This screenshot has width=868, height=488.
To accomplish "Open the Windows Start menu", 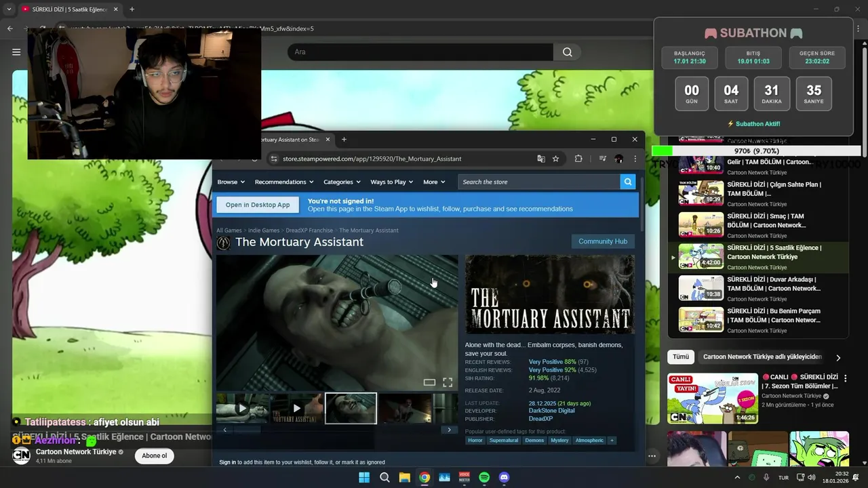I will 364,477.
